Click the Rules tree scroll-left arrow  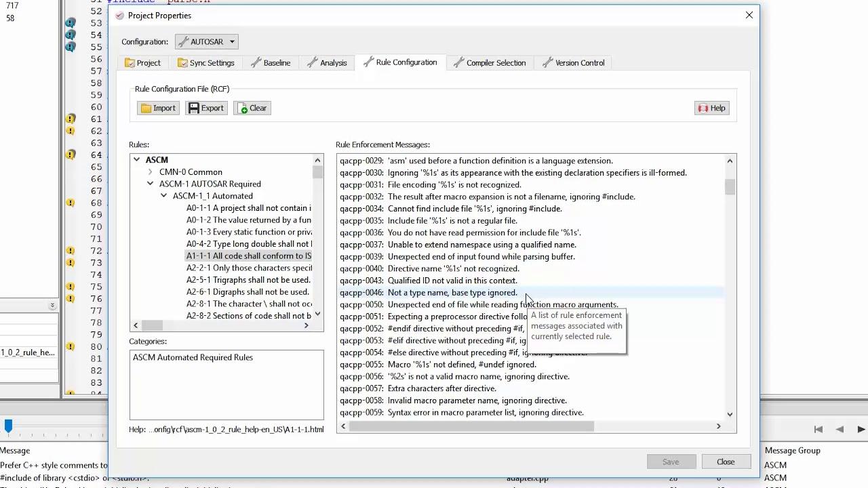pyautogui.click(x=136, y=326)
